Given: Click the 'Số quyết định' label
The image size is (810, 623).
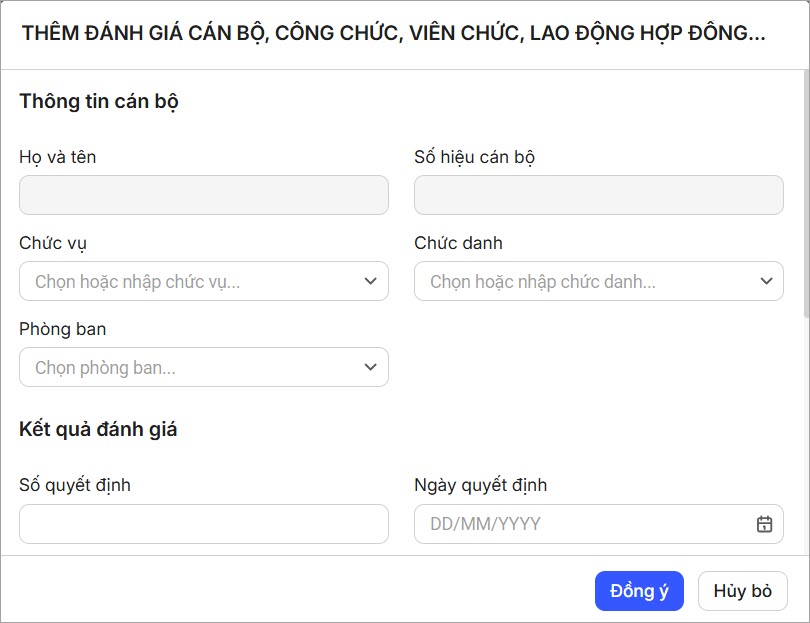Looking at the screenshot, I should pyautogui.click(x=75, y=485).
